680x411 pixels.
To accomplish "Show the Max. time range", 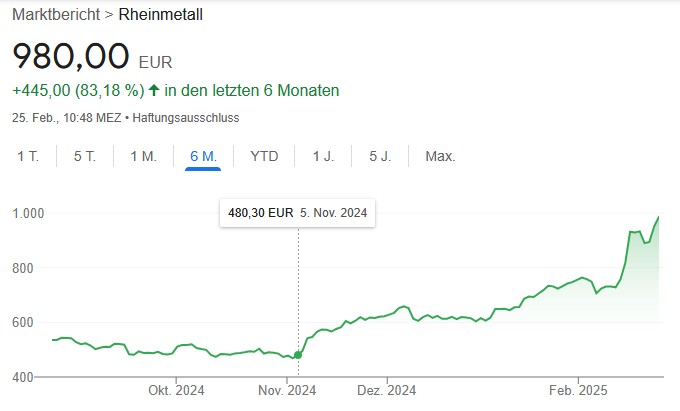I will tap(440, 156).
